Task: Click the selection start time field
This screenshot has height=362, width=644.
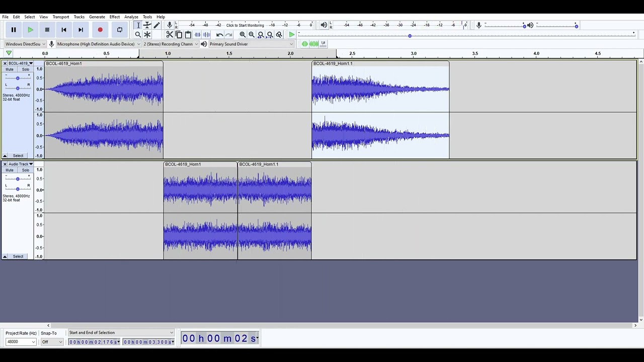Action: tap(94, 342)
